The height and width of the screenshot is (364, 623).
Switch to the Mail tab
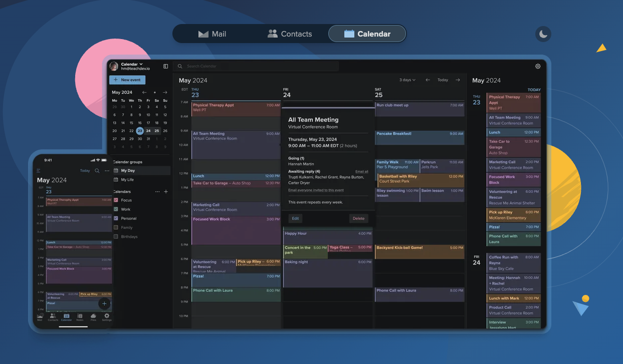pos(213,34)
